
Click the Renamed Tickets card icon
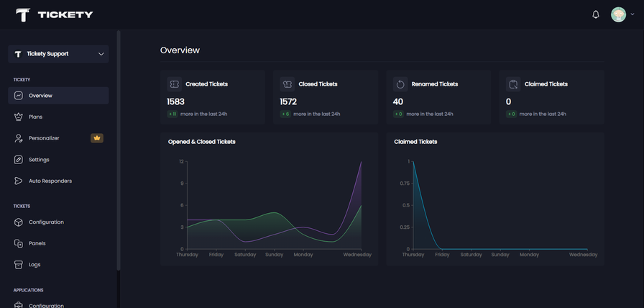pyautogui.click(x=400, y=84)
